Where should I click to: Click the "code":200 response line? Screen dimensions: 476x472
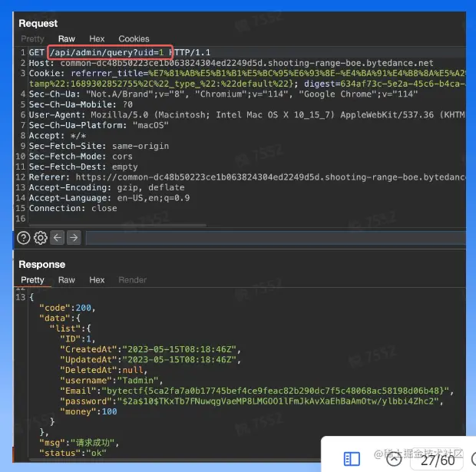68,308
